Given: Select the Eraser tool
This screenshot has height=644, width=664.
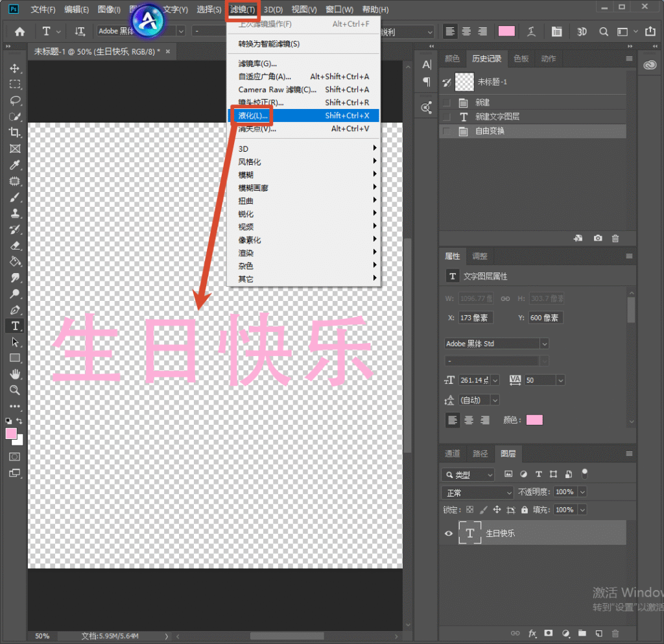Looking at the screenshot, I should tap(15, 246).
